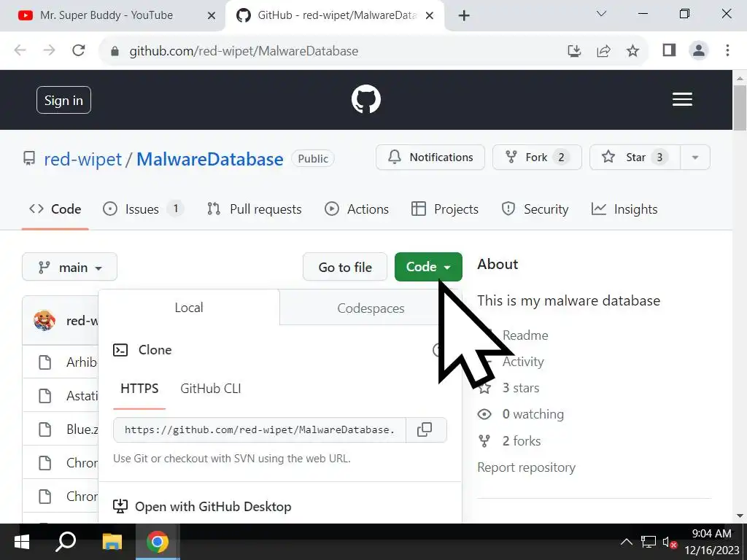Open the Insights tab
Viewport: 747px width, 560px height.
pyautogui.click(x=624, y=209)
